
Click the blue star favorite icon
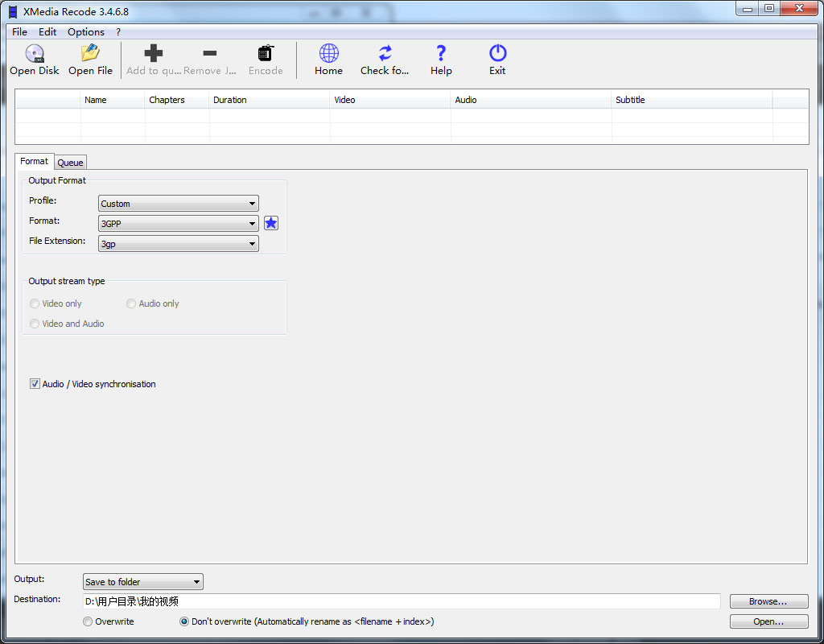(x=271, y=223)
